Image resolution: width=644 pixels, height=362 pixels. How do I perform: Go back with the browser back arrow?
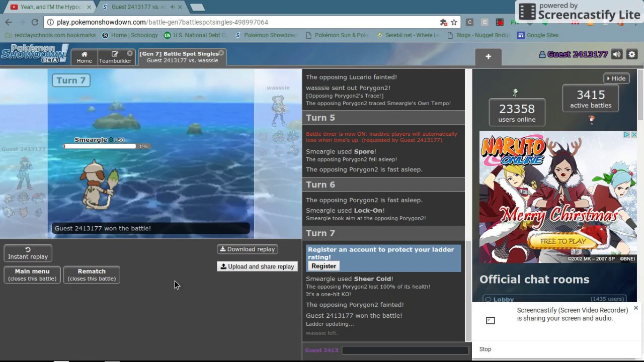coord(9,22)
